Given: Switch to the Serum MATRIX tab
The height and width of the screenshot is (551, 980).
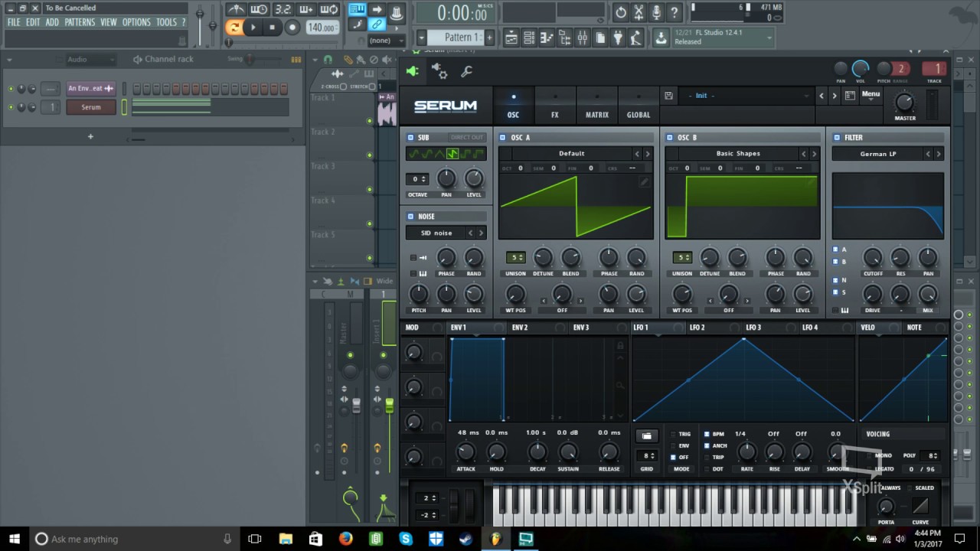Looking at the screenshot, I should [597, 106].
